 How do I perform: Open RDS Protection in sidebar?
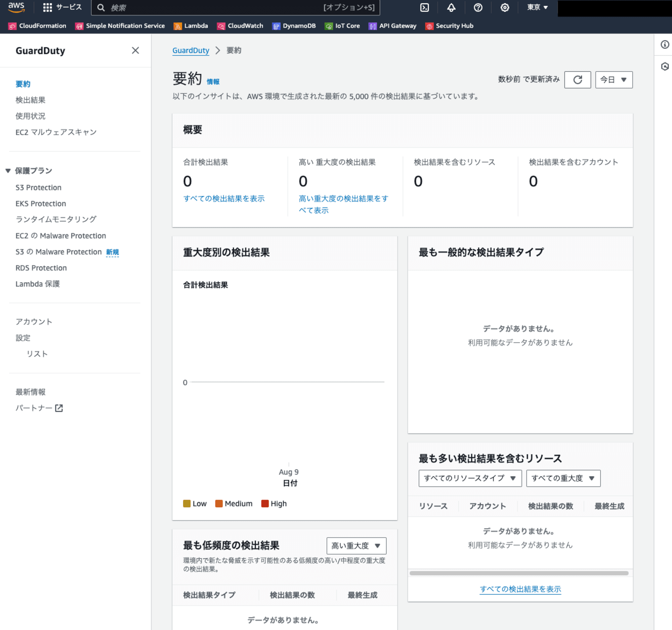pyautogui.click(x=41, y=268)
